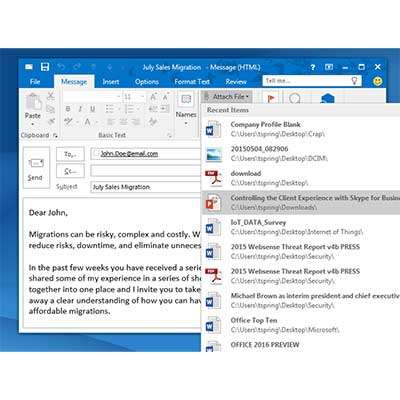Toggle Underline formatting
The width and height of the screenshot is (400, 400).
pos(93,109)
